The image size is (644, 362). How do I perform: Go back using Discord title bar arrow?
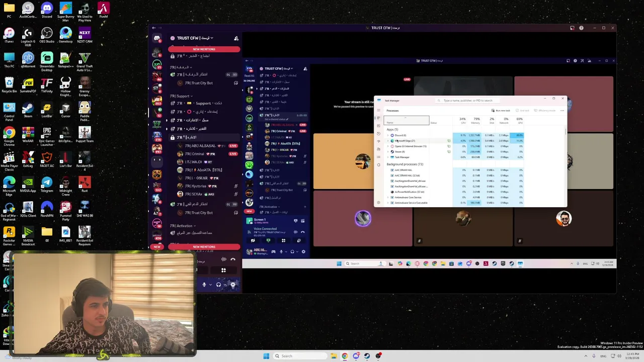(154, 28)
